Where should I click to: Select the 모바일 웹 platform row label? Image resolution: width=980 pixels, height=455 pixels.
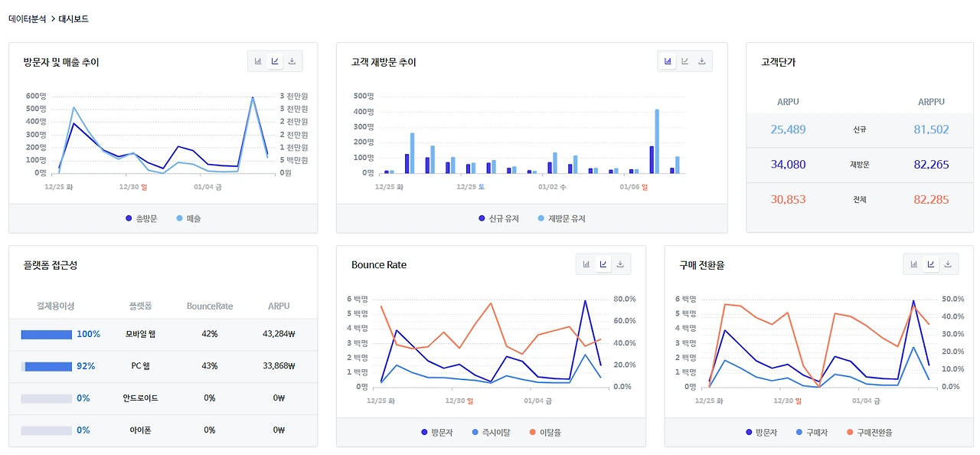[x=140, y=334]
